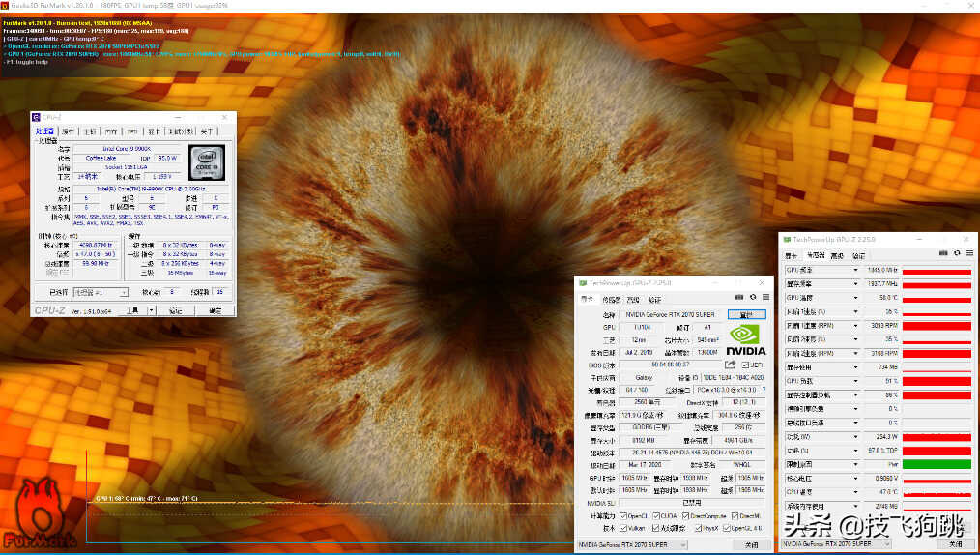Close the CPU-Z window
The height and width of the screenshot is (555, 980).
click(x=224, y=118)
